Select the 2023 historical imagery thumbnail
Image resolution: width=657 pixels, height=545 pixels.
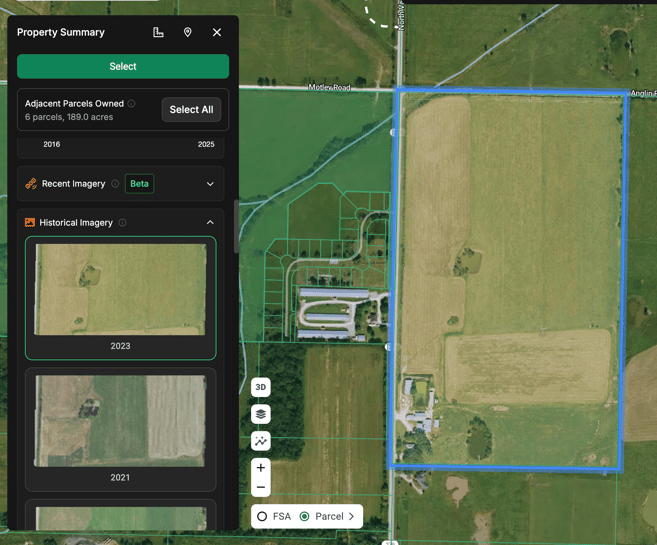(121, 298)
